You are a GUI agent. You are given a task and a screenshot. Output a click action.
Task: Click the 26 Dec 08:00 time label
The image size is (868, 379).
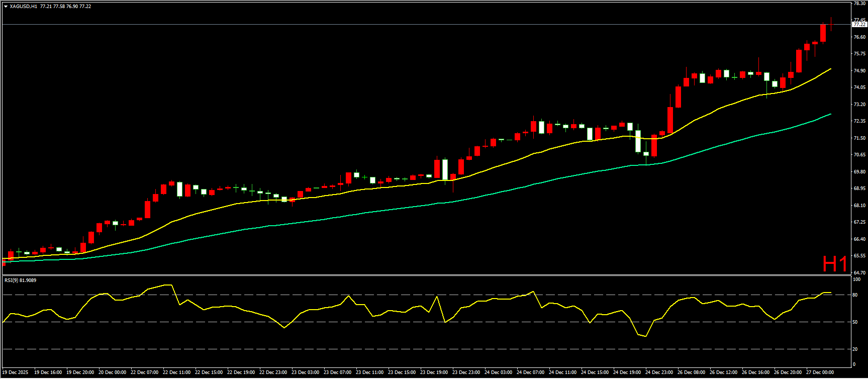coord(691,372)
